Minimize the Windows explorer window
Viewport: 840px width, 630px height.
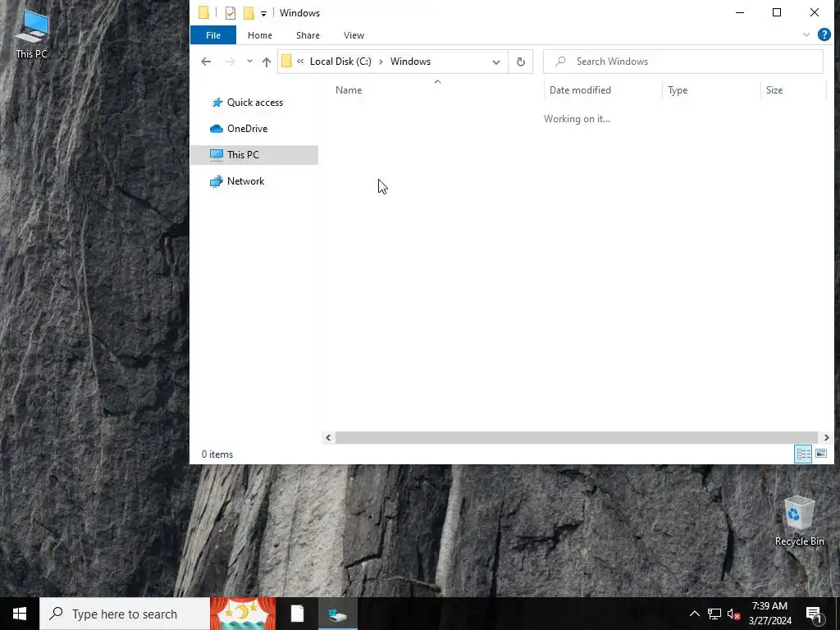[740, 12]
